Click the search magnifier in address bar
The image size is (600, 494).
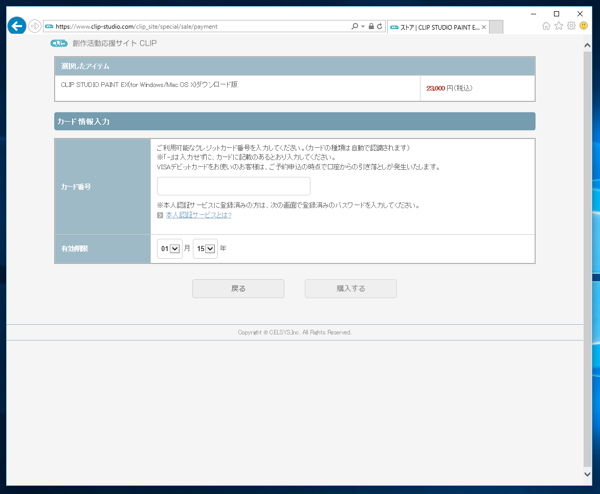(x=355, y=26)
